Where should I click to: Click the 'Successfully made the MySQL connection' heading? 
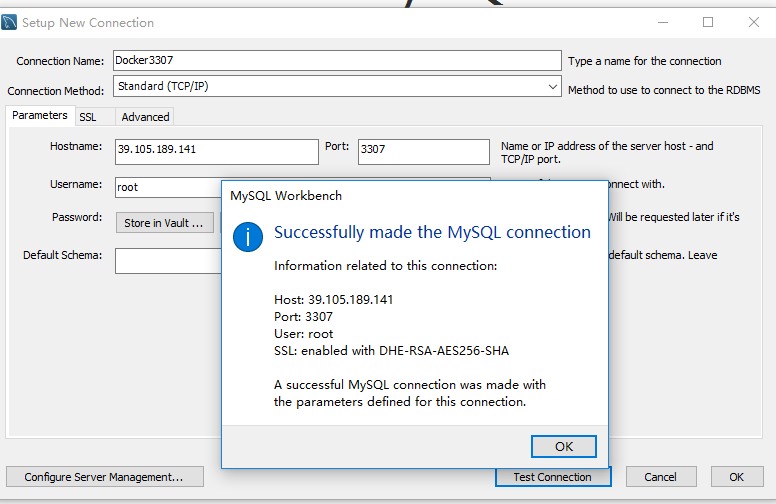pos(432,232)
